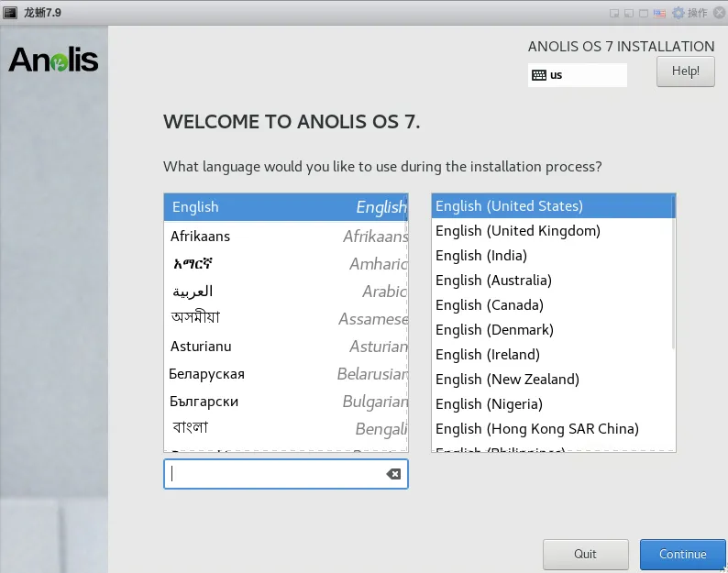Choose English (Australia) locale
728x573 pixels.
[x=552, y=280]
